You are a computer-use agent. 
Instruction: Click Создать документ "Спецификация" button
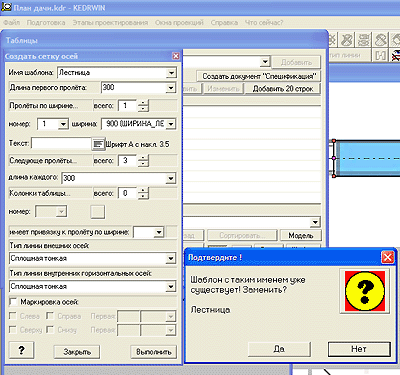click(258, 76)
